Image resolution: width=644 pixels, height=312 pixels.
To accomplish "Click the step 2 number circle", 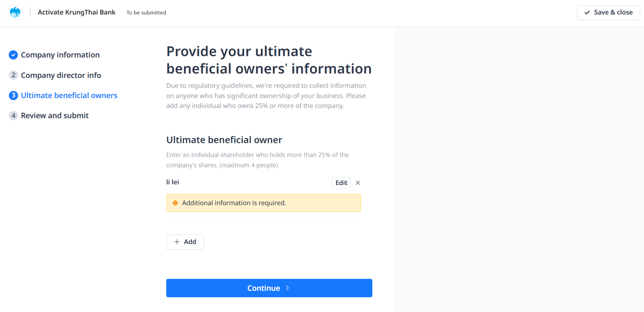I will coord(13,75).
